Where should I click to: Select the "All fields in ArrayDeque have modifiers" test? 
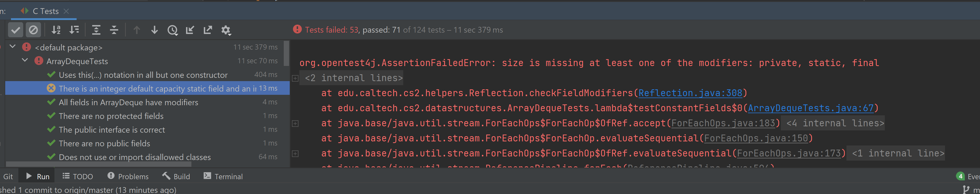128,102
